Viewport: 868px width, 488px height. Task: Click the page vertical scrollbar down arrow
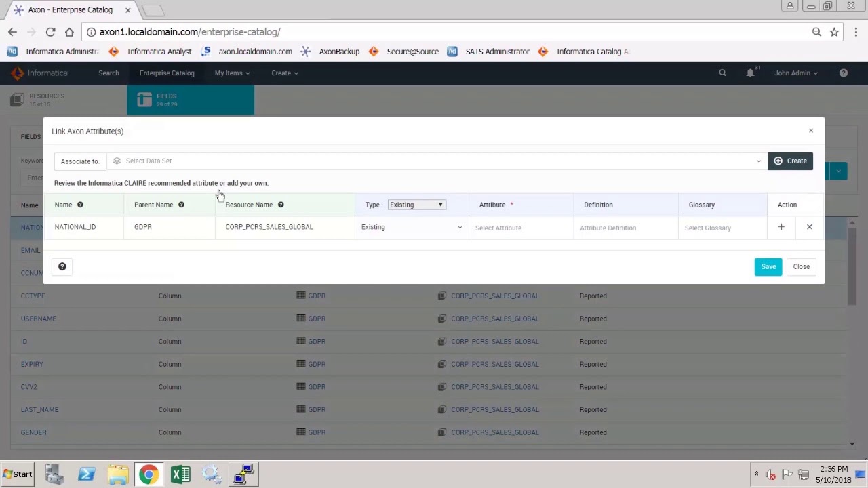click(x=852, y=444)
